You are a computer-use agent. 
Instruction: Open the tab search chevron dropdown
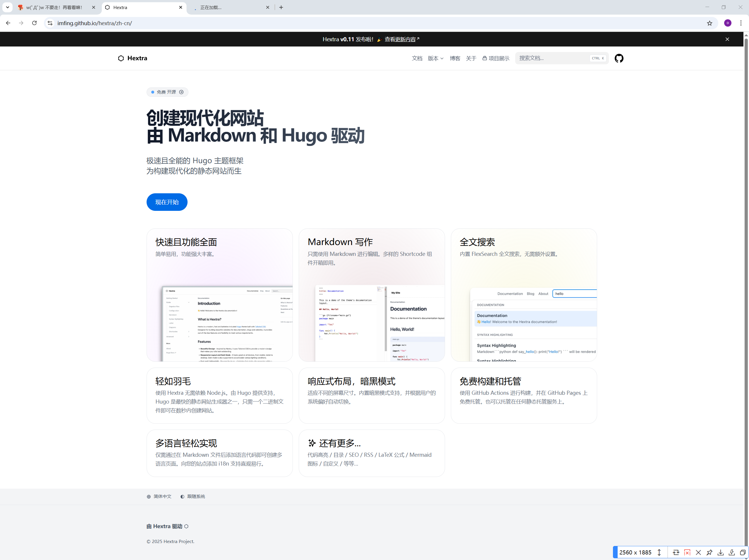pyautogui.click(x=7, y=7)
